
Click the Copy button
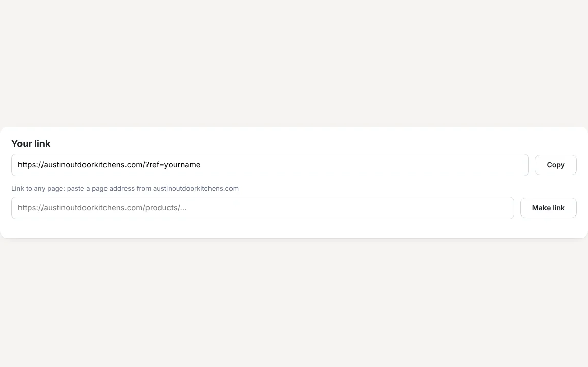555,165
